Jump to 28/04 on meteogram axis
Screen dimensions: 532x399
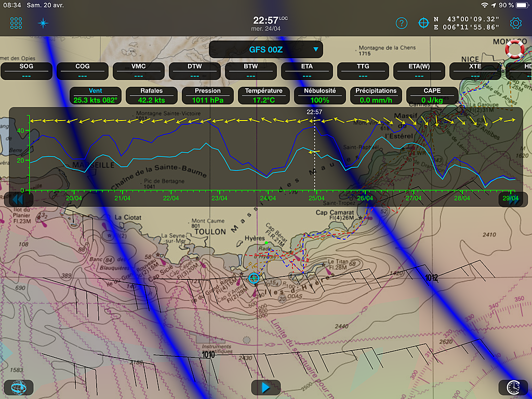(462, 198)
